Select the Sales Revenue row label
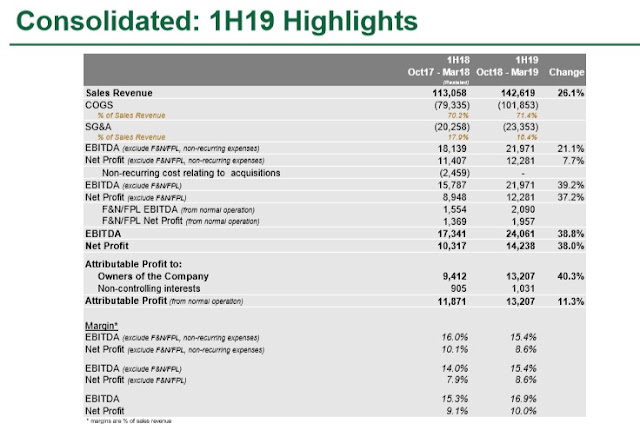Viewport: 640px width, 424px height. click(x=119, y=93)
